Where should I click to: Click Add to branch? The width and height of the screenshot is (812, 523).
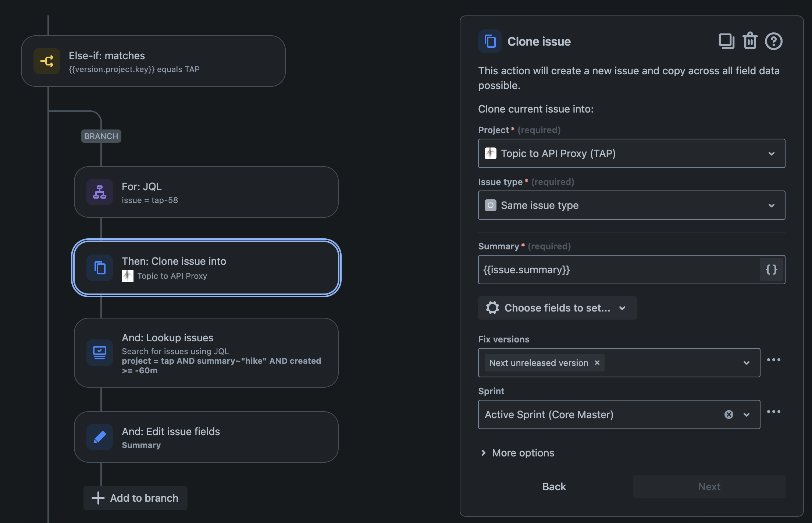point(135,498)
